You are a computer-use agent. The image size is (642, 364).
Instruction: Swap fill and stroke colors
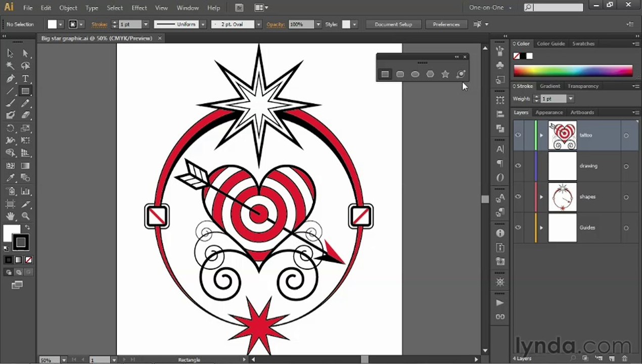tap(27, 228)
